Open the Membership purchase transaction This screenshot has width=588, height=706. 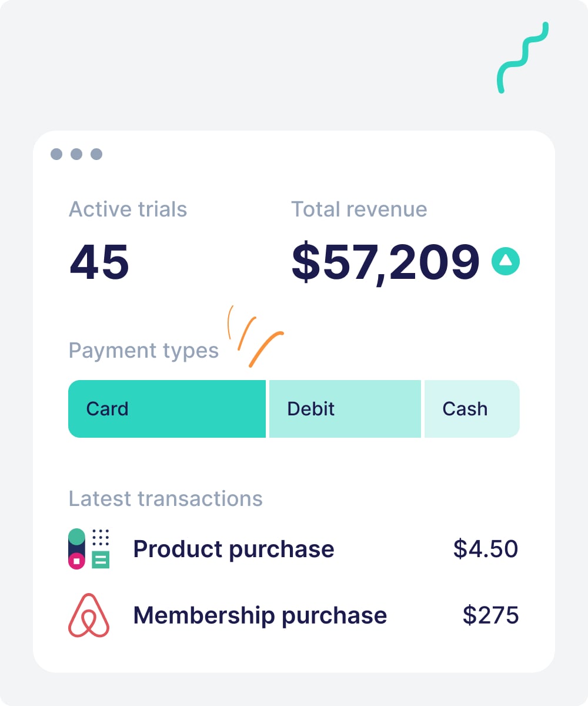(294, 615)
